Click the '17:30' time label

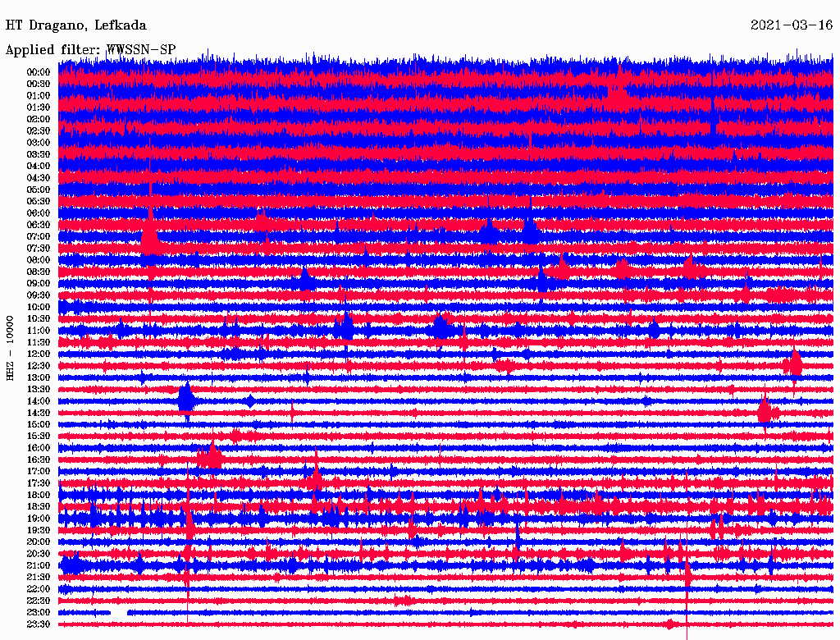pos(39,483)
